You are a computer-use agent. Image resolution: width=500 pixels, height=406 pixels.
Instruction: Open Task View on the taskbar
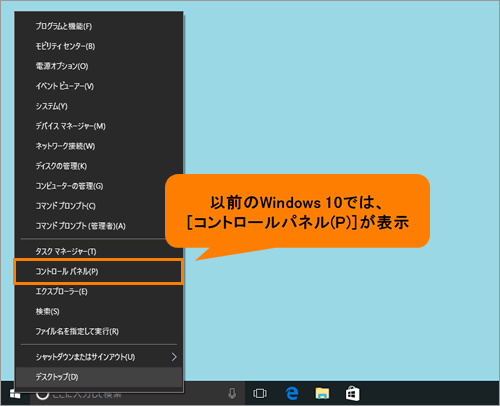260,394
